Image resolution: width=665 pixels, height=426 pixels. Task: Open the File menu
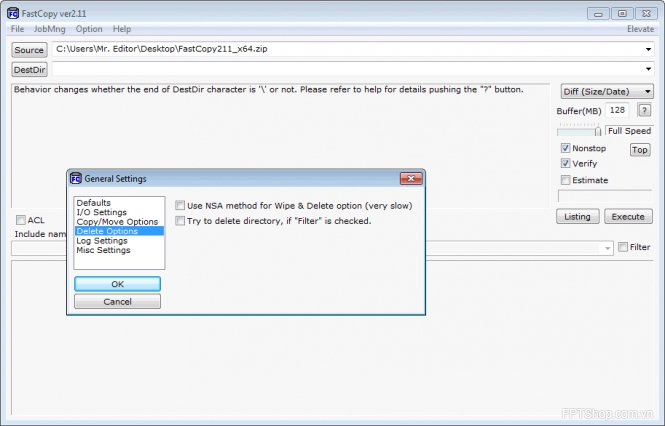coord(17,29)
